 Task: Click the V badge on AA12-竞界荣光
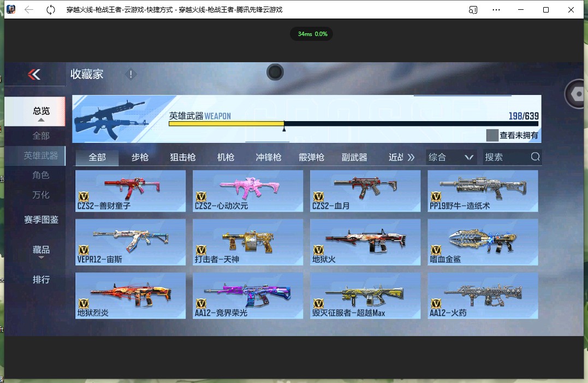201,303
